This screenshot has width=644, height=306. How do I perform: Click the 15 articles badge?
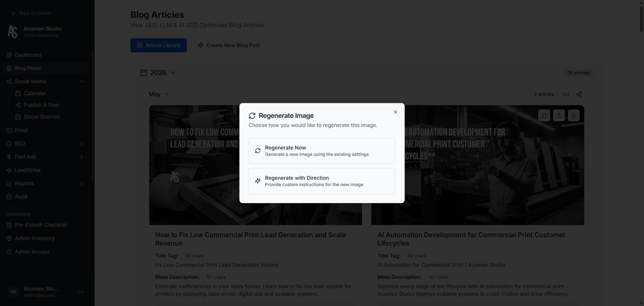579,73
